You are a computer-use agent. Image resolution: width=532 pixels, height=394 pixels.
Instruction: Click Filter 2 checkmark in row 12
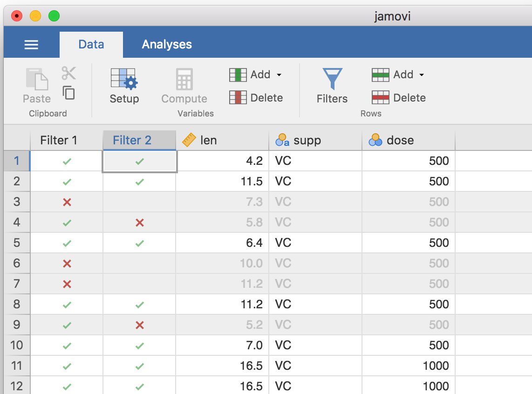point(139,387)
